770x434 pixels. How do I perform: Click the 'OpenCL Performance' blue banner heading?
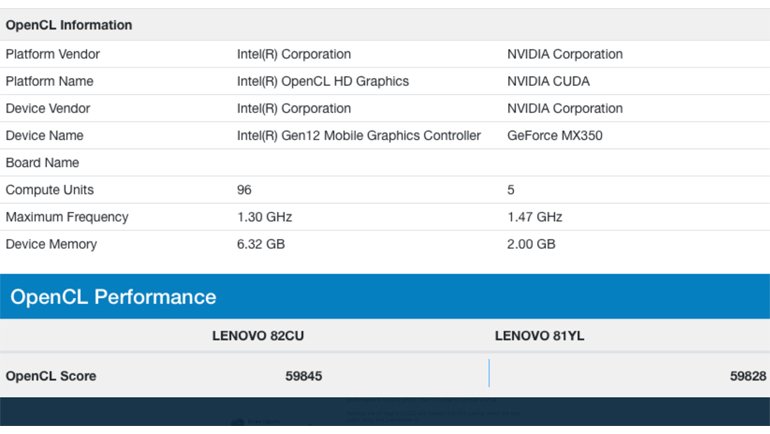(113, 297)
